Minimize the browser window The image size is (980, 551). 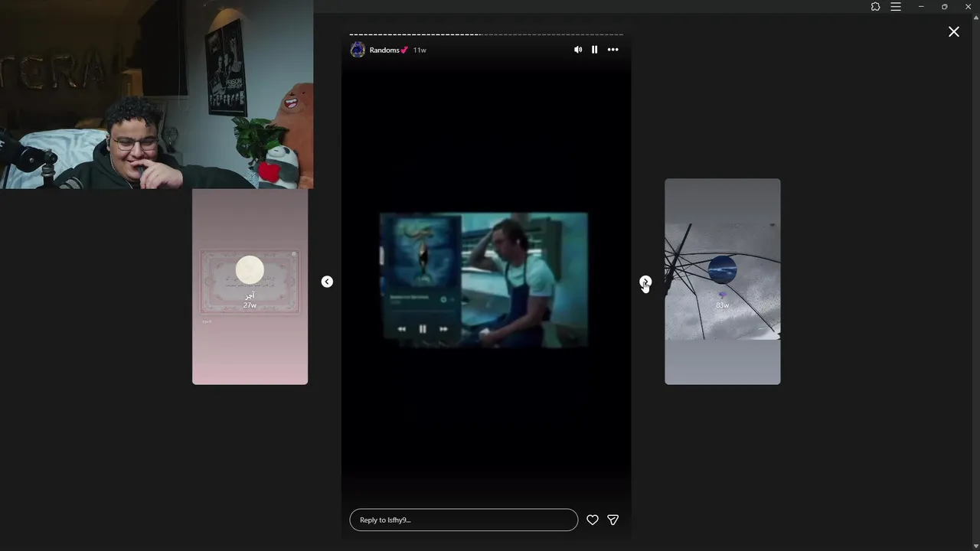pyautogui.click(x=921, y=6)
